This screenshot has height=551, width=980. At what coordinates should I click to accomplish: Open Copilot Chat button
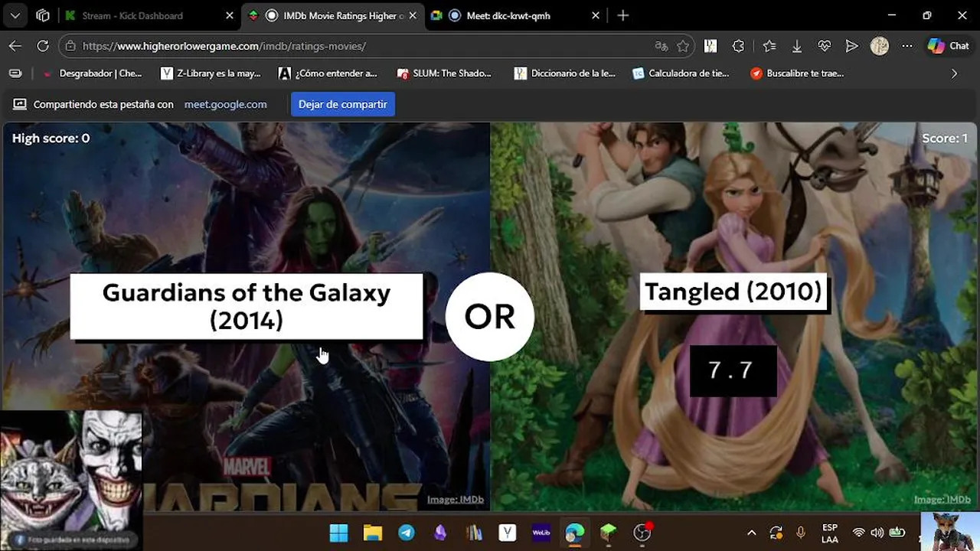click(x=949, y=46)
